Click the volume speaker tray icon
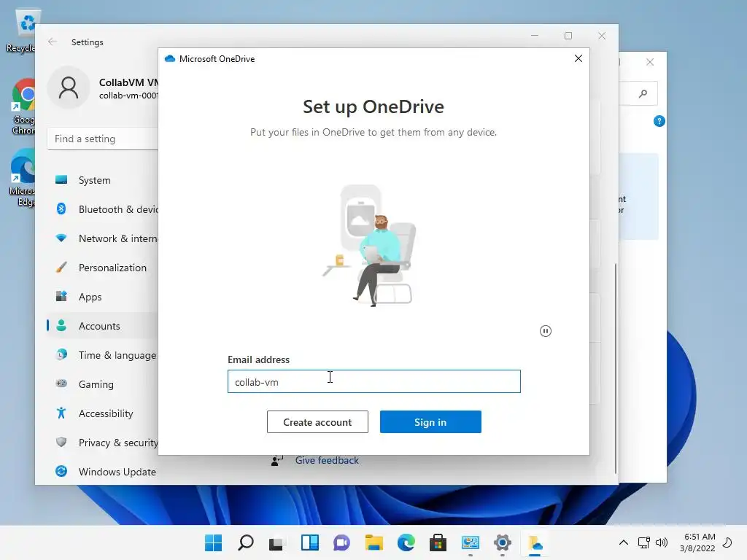This screenshot has height=560, width=747. pos(661,542)
